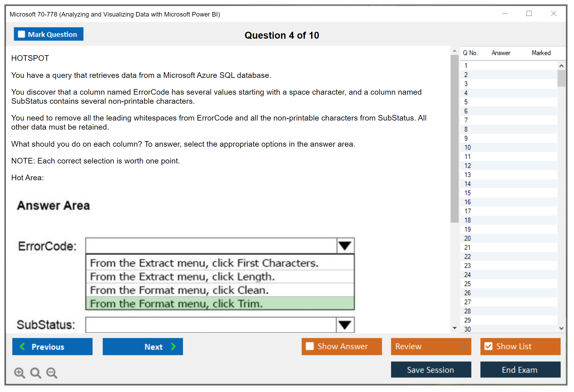Expand the SubStatus dropdown arrow
Viewport: 574px width, 392px height.
point(345,325)
